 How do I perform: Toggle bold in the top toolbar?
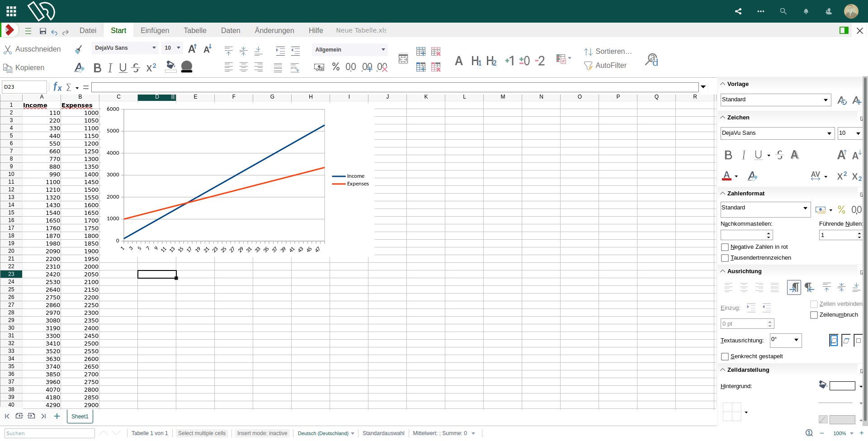tap(97, 68)
